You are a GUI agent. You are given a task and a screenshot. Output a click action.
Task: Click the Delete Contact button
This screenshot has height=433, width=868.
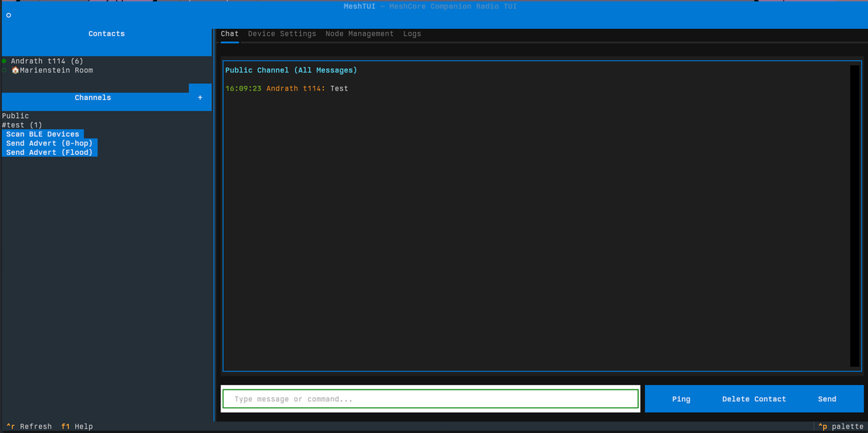754,398
